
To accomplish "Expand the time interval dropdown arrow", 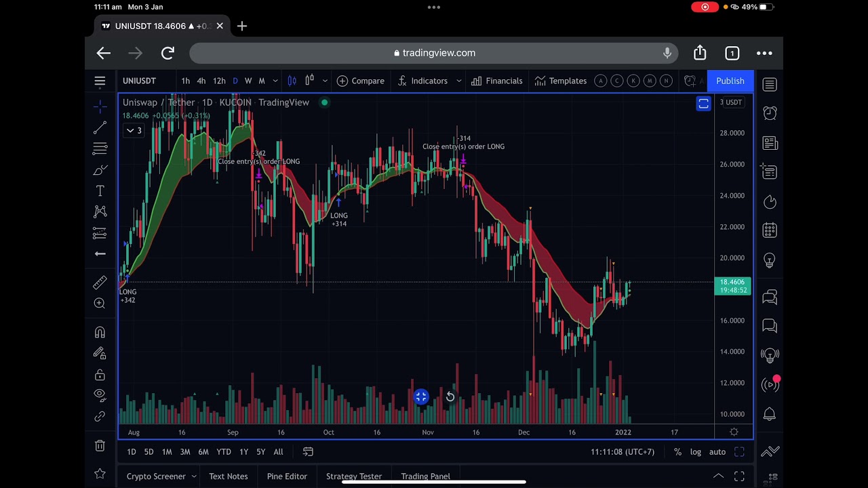I will pyautogui.click(x=277, y=81).
